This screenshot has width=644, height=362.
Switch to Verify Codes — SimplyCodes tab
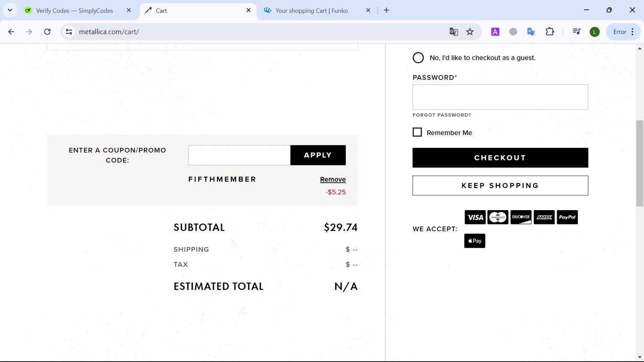(75, 10)
